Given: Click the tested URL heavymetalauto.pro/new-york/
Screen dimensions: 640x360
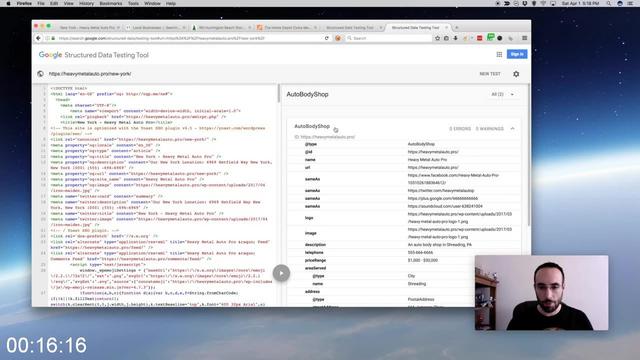Looking at the screenshot, I should coord(90,74).
